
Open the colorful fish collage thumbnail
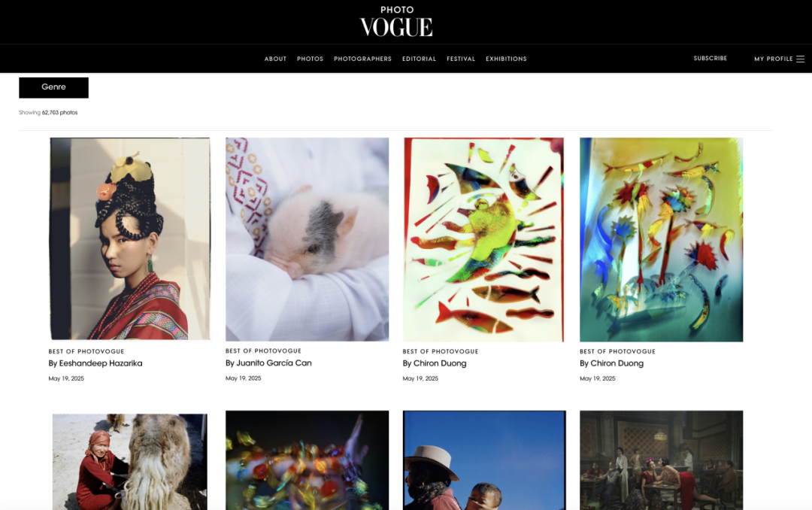click(x=483, y=239)
